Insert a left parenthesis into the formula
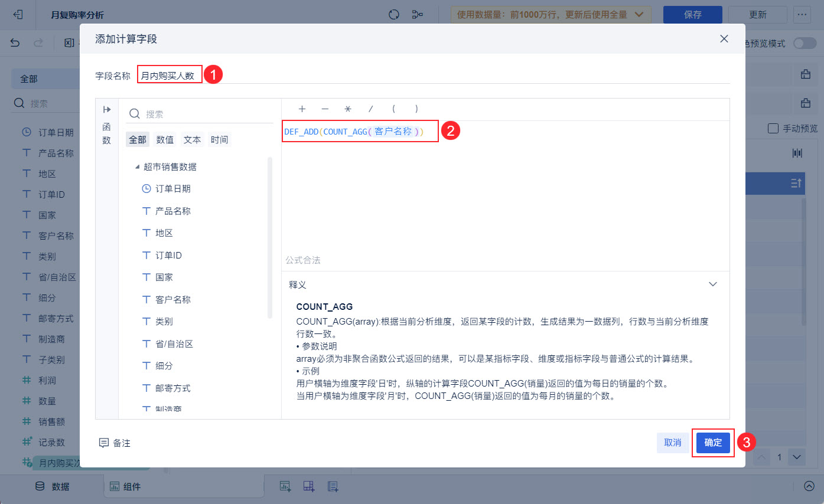This screenshot has height=504, width=824. 394,109
